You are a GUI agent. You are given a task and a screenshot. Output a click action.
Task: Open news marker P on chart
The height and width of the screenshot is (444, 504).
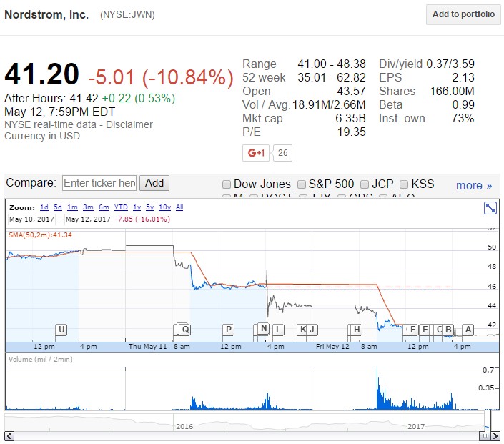(228, 330)
